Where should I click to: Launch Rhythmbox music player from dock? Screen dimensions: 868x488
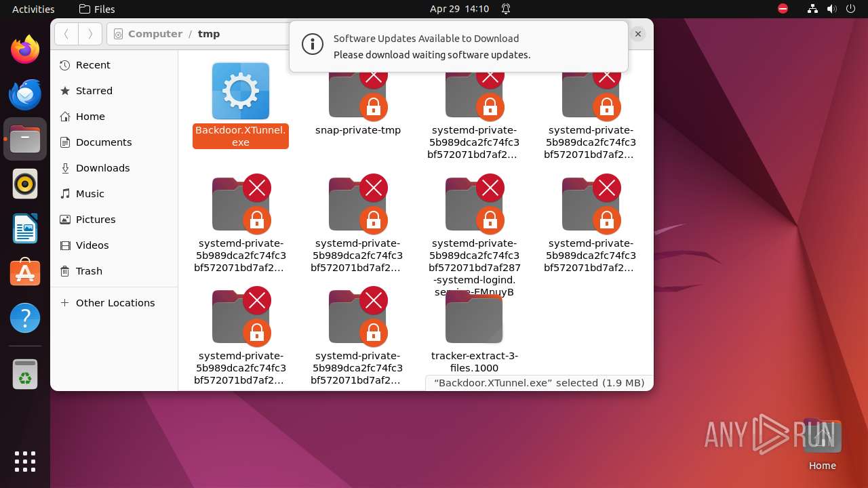coord(25,184)
